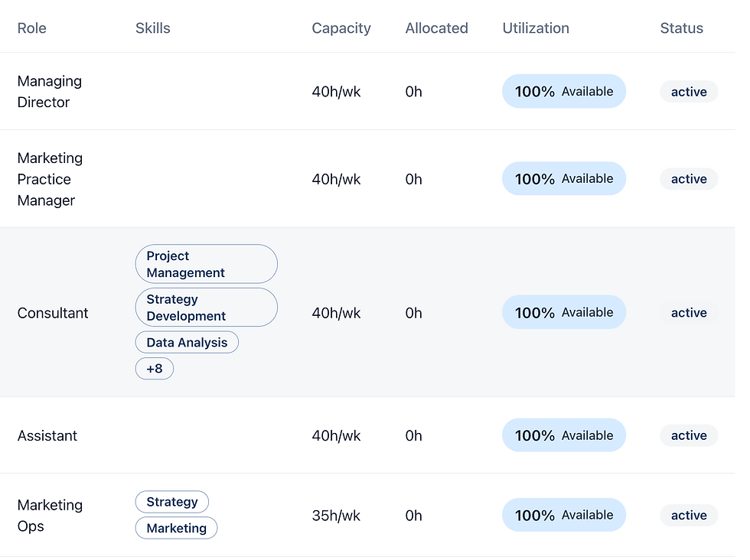Image resolution: width=750 pixels, height=560 pixels.
Task: Select the Marketing Practice Manager row
Action: click(50, 179)
